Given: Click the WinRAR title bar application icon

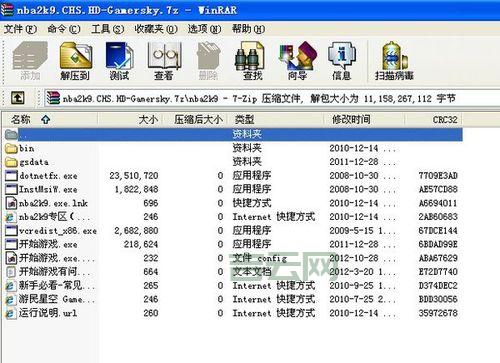Looking at the screenshot, I should [7, 9].
